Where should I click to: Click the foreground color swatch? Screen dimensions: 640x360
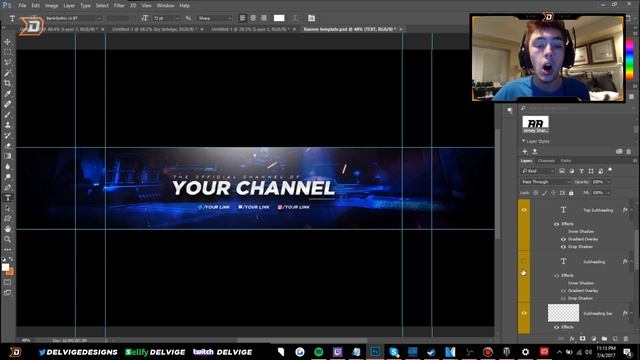click(x=5, y=267)
